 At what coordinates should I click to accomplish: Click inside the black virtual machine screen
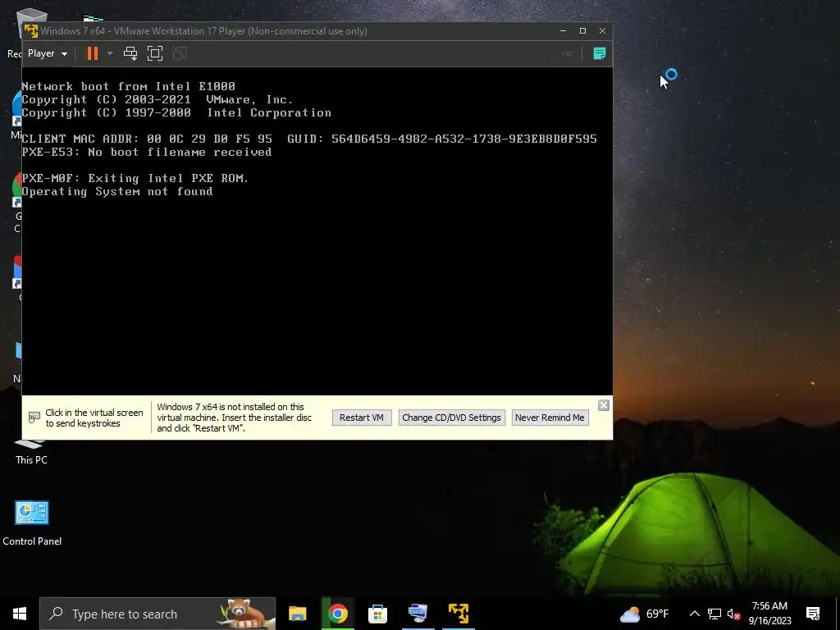[317, 231]
